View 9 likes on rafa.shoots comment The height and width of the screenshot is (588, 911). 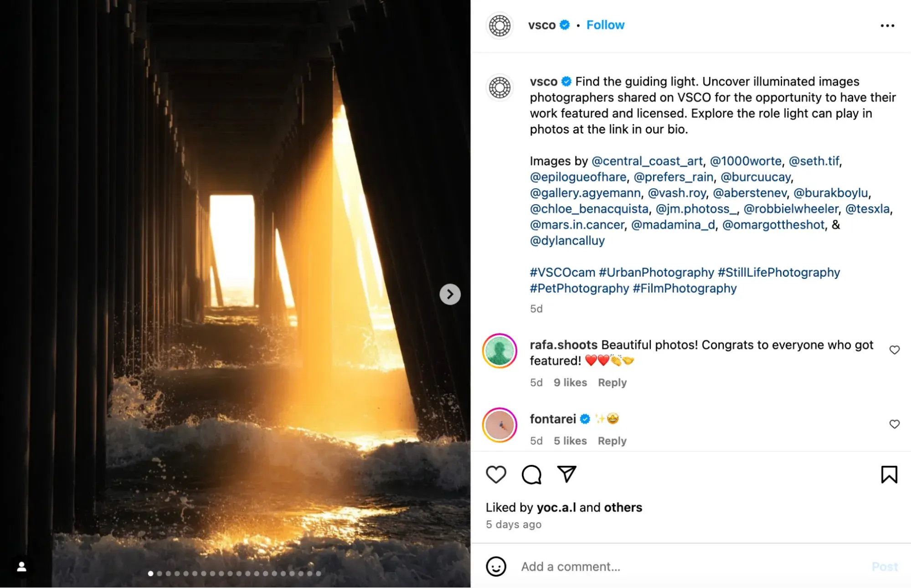pos(570,382)
